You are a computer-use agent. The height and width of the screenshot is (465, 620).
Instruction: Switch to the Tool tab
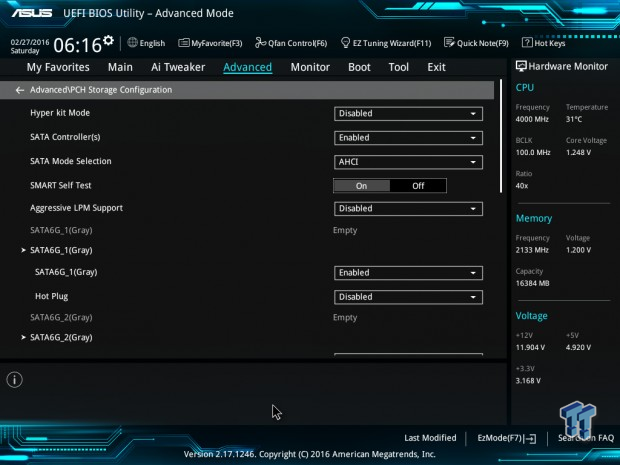coord(399,67)
